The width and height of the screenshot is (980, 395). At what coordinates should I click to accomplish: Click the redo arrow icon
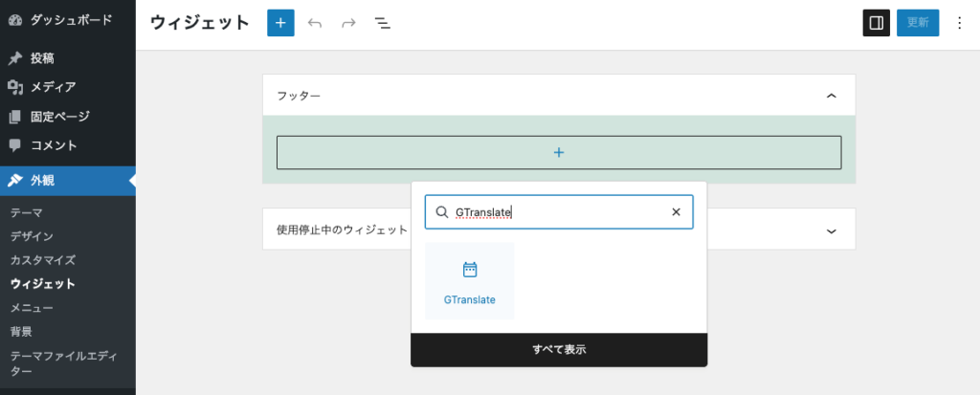click(x=348, y=23)
